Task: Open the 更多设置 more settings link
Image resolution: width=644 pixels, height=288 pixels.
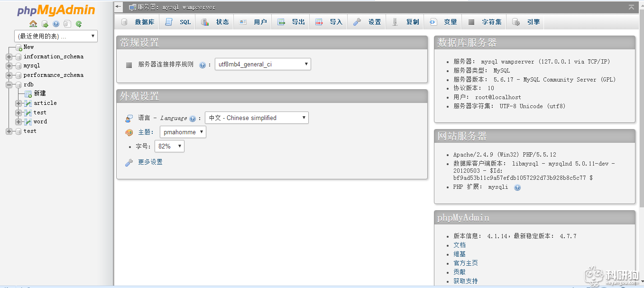Action: [150, 162]
